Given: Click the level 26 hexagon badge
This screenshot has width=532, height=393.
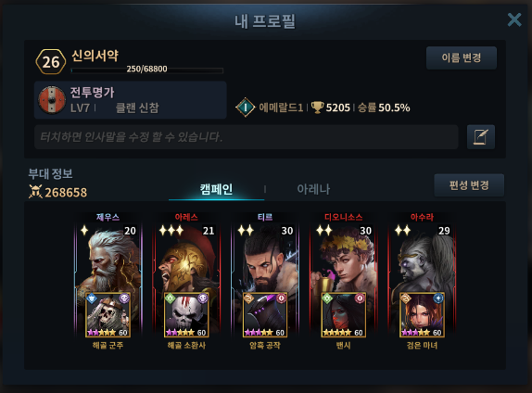Looking at the screenshot, I should click(x=51, y=62).
